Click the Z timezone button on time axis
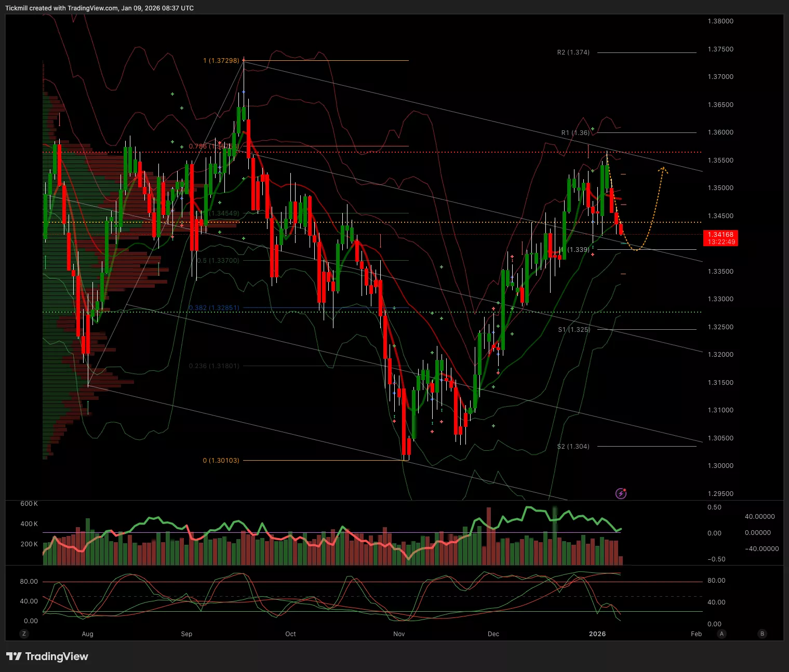The height and width of the screenshot is (672, 789). tap(24, 634)
